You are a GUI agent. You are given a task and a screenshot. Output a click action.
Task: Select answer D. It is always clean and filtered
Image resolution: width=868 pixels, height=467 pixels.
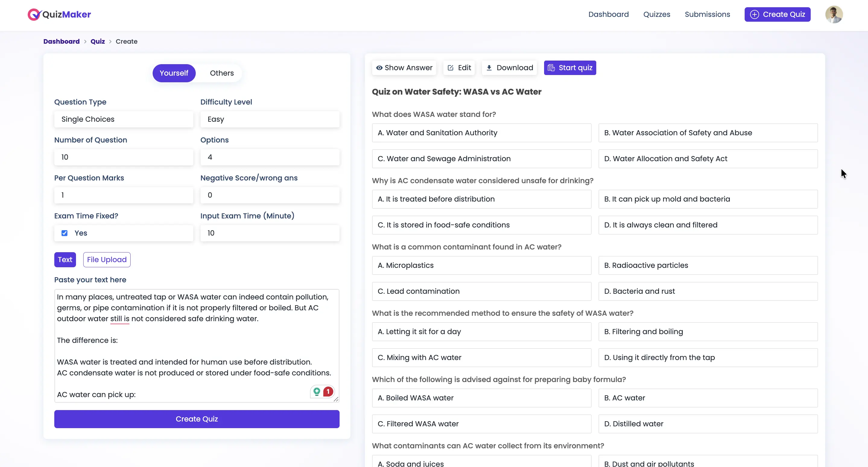pos(708,225)
